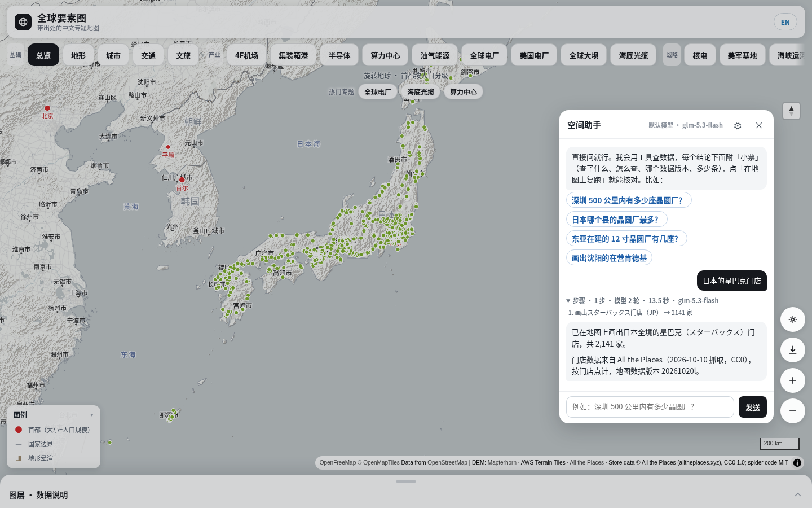This screenshot has height=508, width=812.
Task: Collapse the 步骤 disclosure triangle
Action: point(568,301)
